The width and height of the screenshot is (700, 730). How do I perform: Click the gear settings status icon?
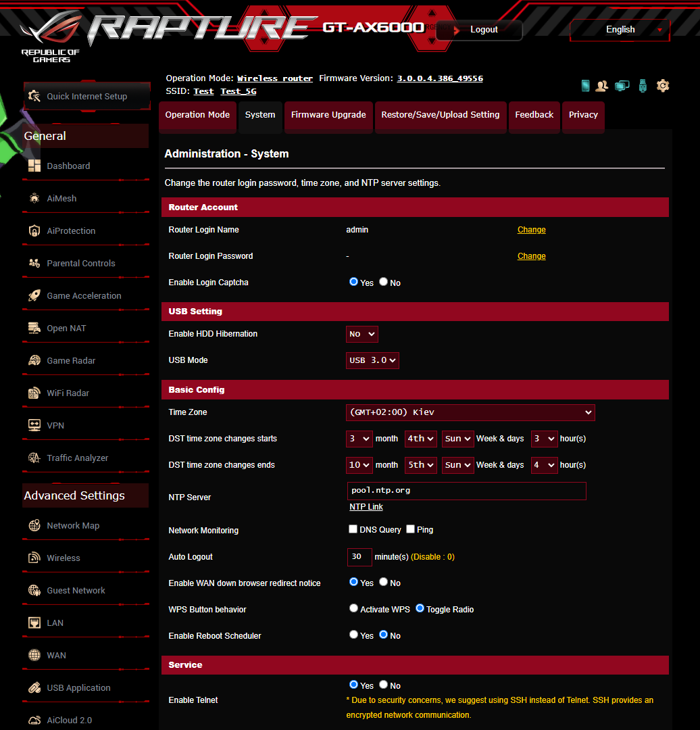coord(663,86)
